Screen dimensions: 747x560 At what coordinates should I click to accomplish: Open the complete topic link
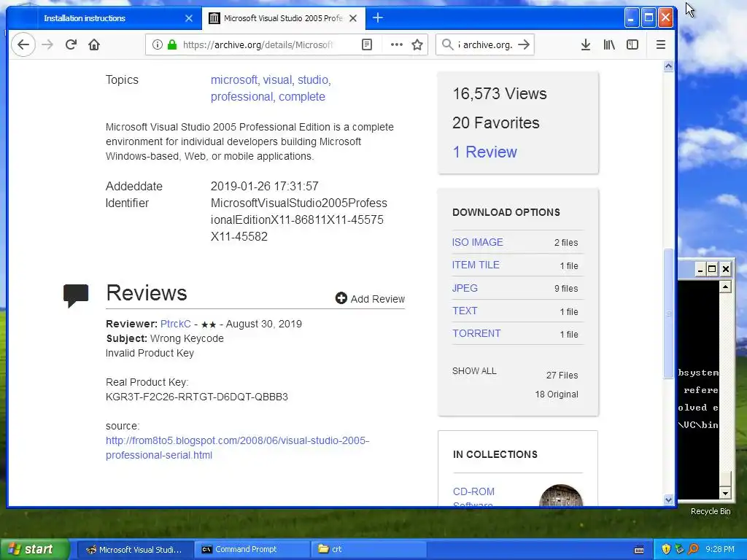[302, 97]
